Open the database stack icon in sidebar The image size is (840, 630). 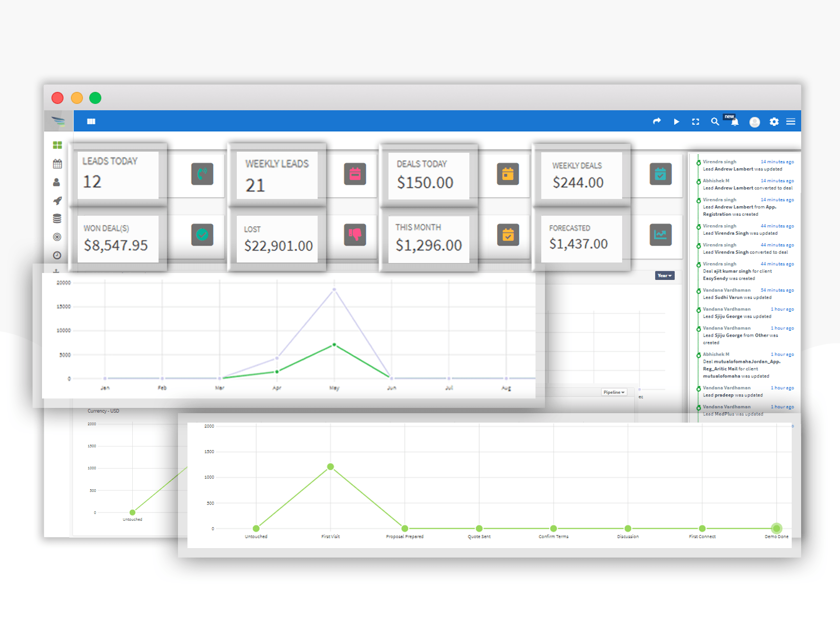click(57, 218)
